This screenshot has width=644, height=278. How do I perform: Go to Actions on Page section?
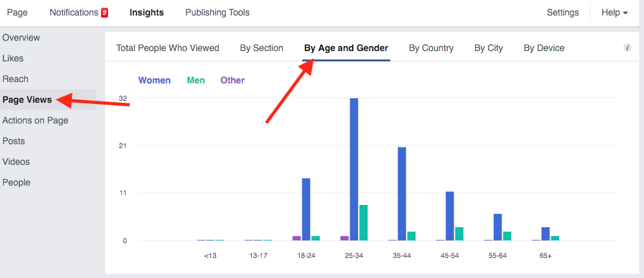point(35,120)
